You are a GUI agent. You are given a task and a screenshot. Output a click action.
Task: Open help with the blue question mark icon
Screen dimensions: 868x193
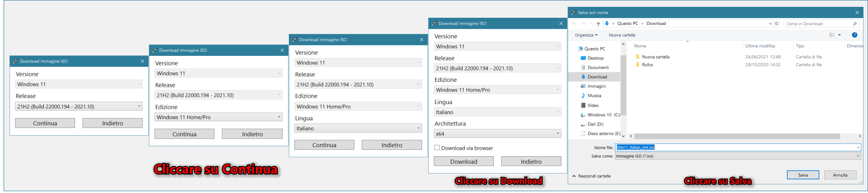point(854,35)
